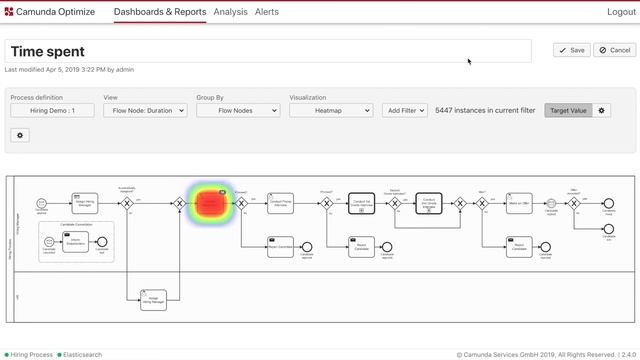Select the Assign Hiring Manager task in lower lane

[x=153, y=300]
